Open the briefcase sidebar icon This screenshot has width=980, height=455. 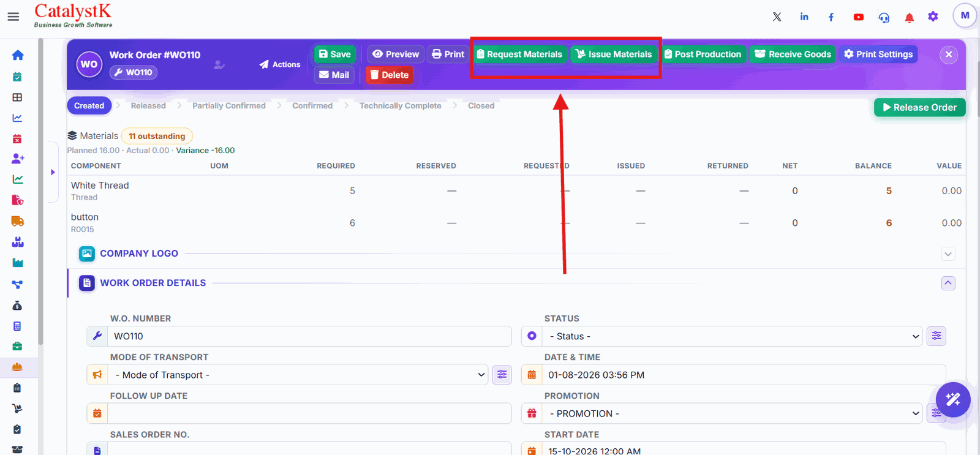[17, 346]
